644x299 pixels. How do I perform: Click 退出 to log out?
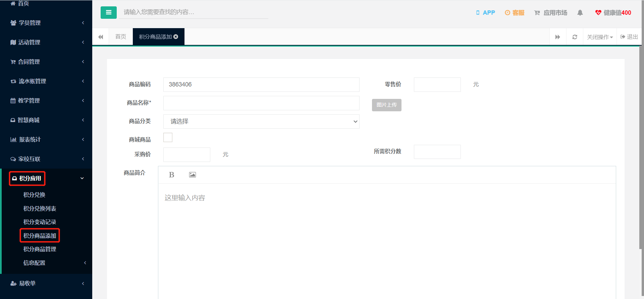click(x=629, y=37)
